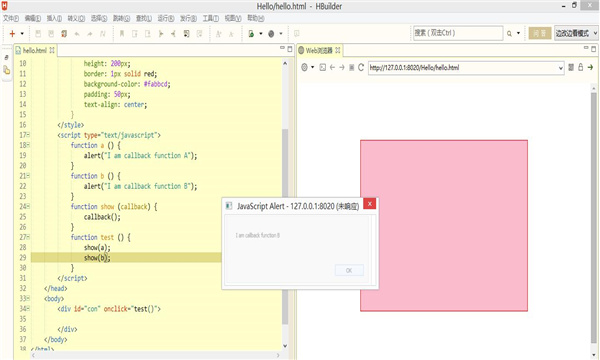Open the URL history dropdown arrow

[561, 68]
